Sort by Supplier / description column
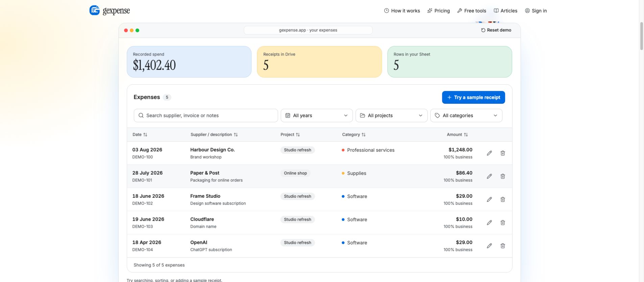This screenshot has width=644, height=282. 214,134
